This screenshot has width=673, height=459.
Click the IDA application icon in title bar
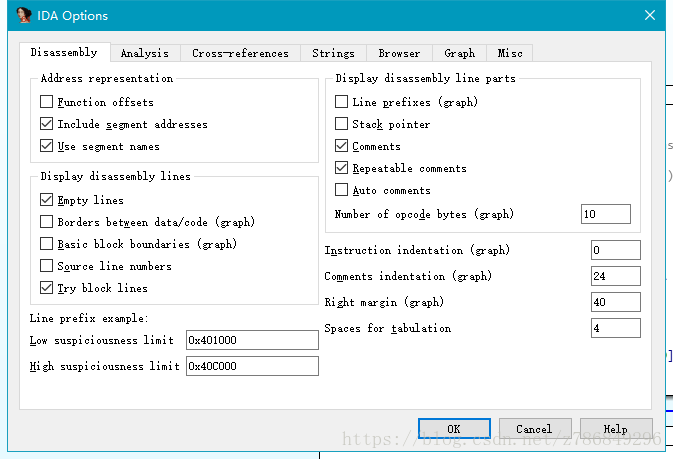click(24, 15)
